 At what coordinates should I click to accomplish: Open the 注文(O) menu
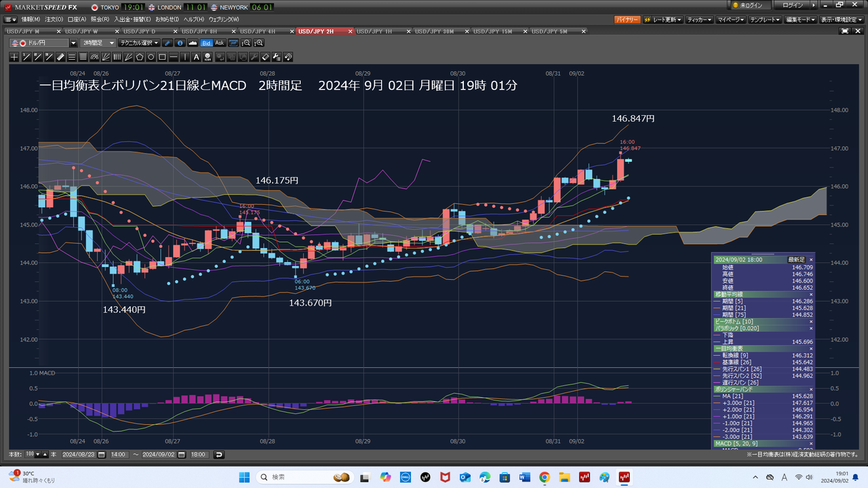(x=54, y=19)
